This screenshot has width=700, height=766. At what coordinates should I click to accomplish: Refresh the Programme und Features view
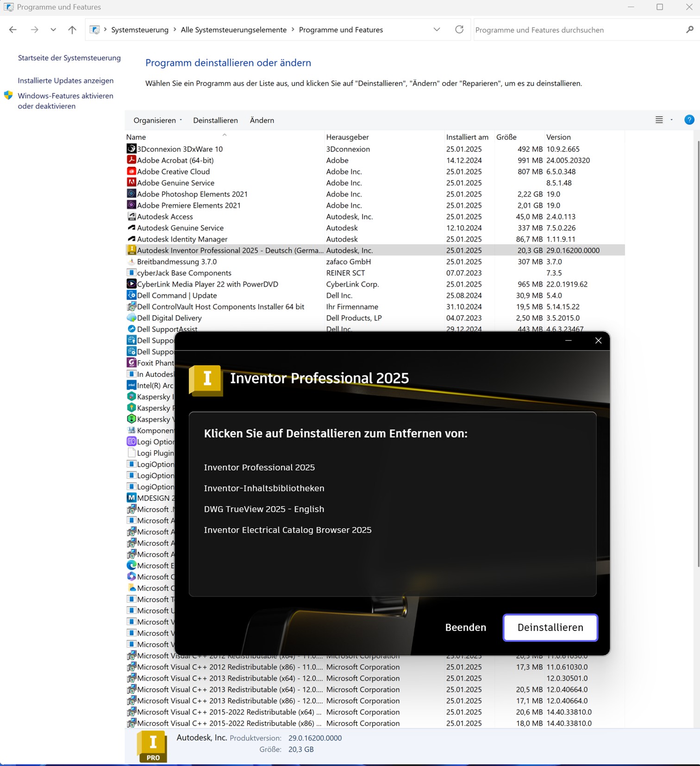click(x=459, y=30)
